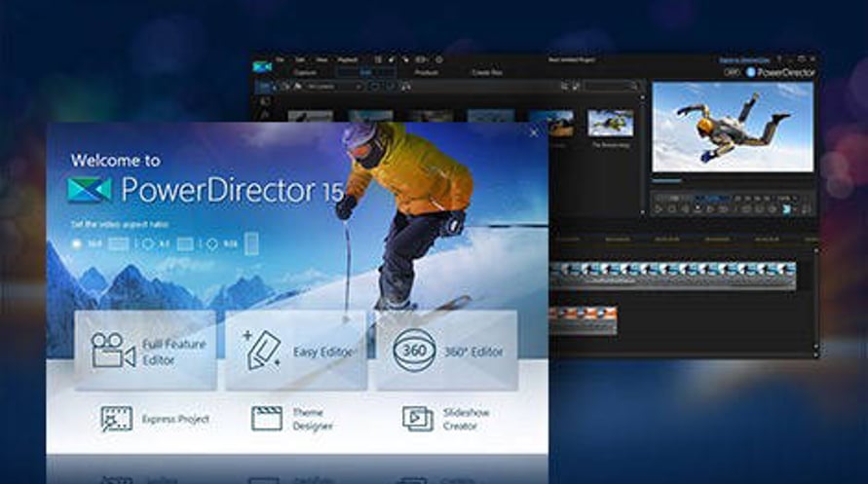
Task: Open the 360° Editor
Action: (x=447, y=351)
